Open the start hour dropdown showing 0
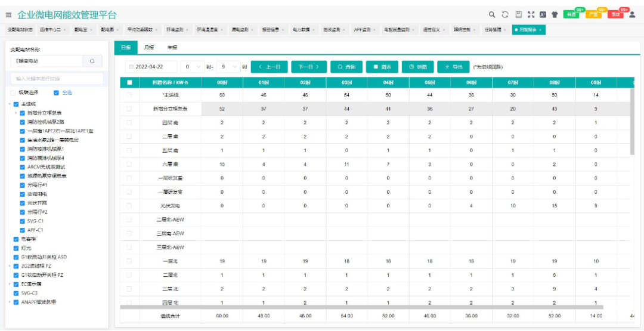This screenshot has width=644, height=331. 193,67
